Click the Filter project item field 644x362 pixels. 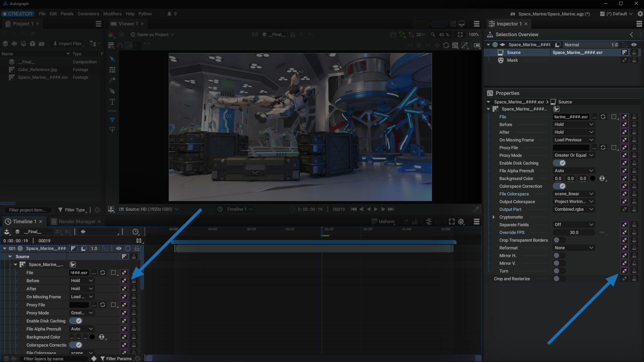pos(29,210)
